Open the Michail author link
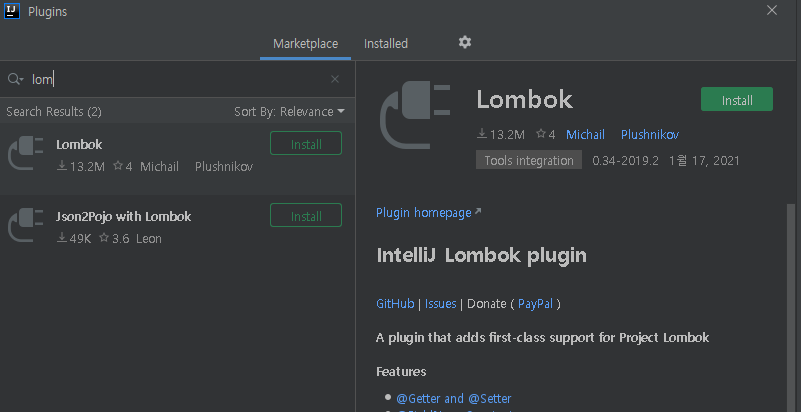The image size is (801, 412). pyautogui.click(x=585, y=134)
